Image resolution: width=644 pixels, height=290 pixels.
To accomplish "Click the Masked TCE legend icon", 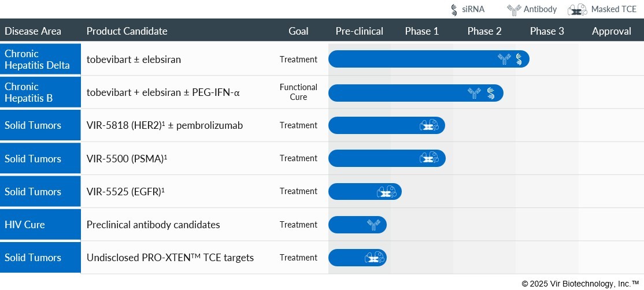I will coord(578,9).
